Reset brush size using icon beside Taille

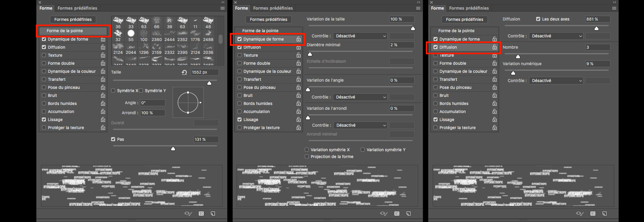pyautogui.click(x=184, y=72)
